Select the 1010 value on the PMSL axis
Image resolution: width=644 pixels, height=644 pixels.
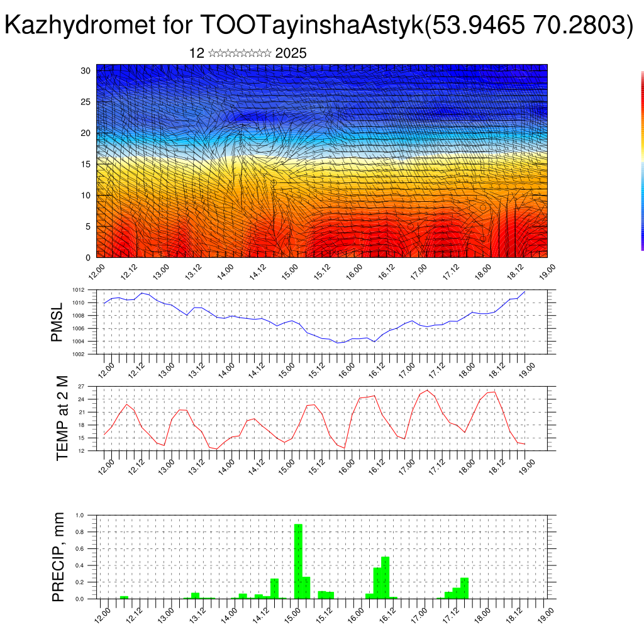point(79,303)
